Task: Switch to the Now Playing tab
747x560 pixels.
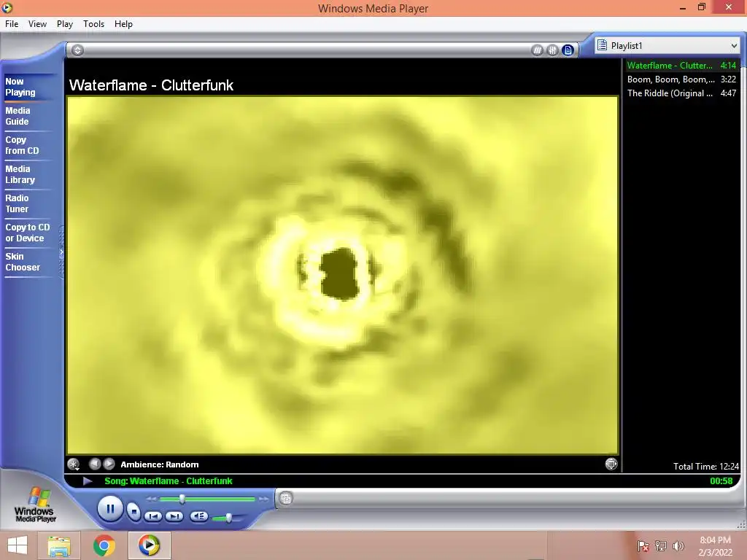Action: (x=27, y=87)
